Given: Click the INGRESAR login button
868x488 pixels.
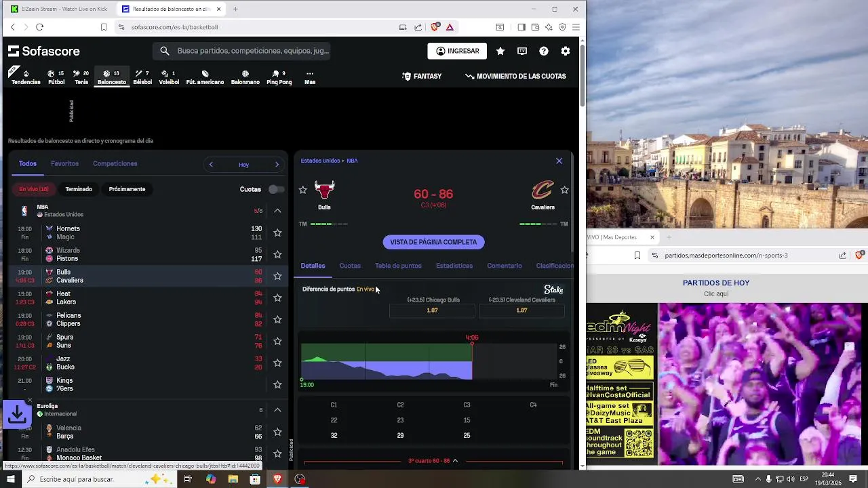Looking at the screenshot, I should click(457, 51).
